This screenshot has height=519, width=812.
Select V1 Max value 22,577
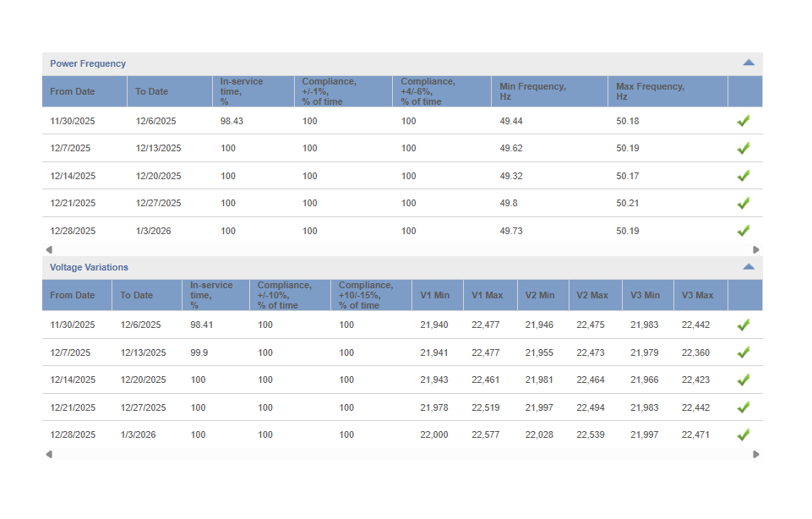[x=485, y=434]
